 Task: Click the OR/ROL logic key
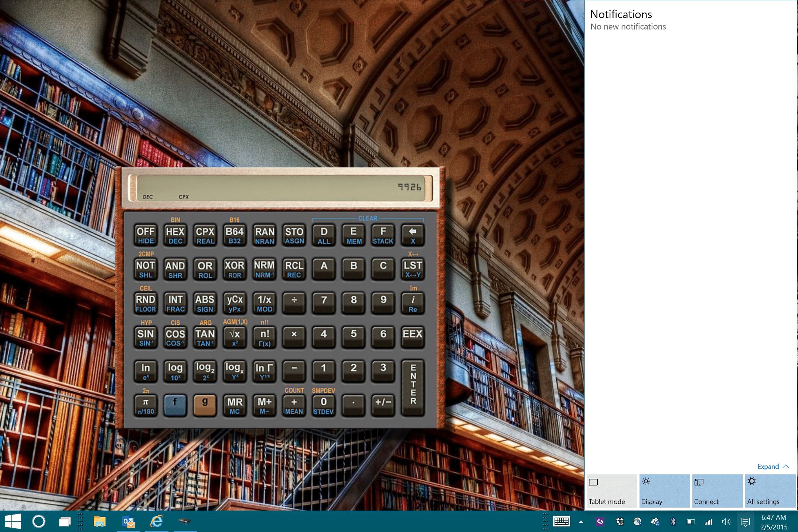click(x=205, y=269)
